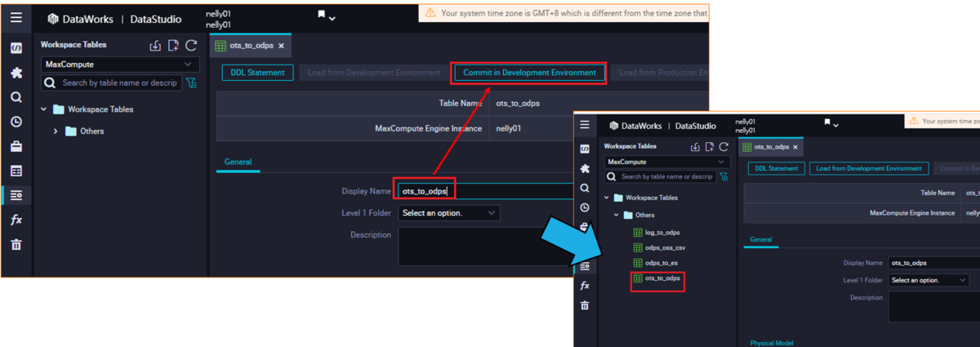Click new table icon in left Workspace Tables header
980x347 pixels.
coord(173,46)
